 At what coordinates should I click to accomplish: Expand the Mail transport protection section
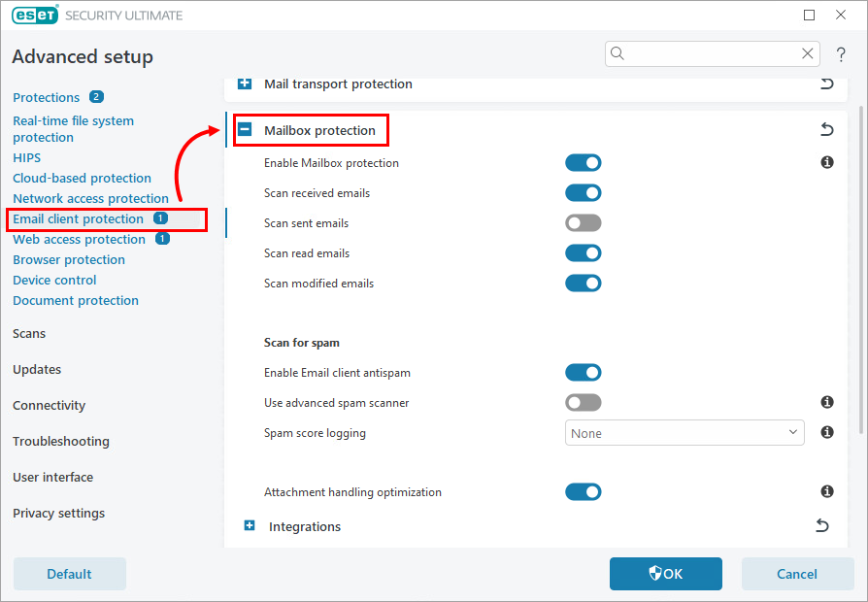(x=246, y=84)
